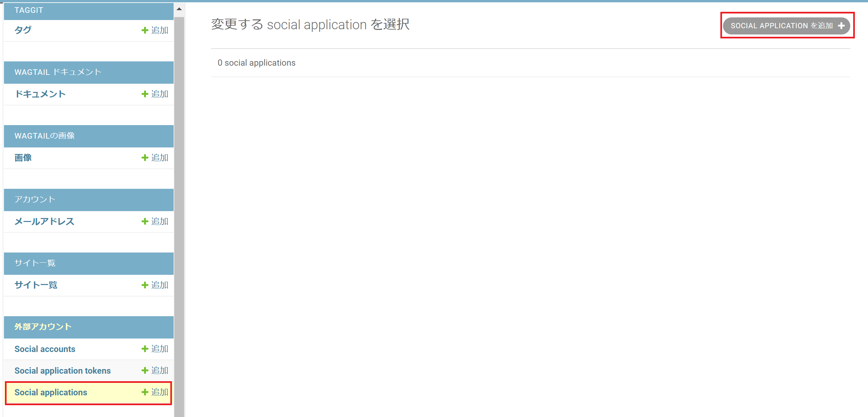868x417 pixels.
Task: Click plus add icon for Social application tokens
Action: tap(145, 371)
